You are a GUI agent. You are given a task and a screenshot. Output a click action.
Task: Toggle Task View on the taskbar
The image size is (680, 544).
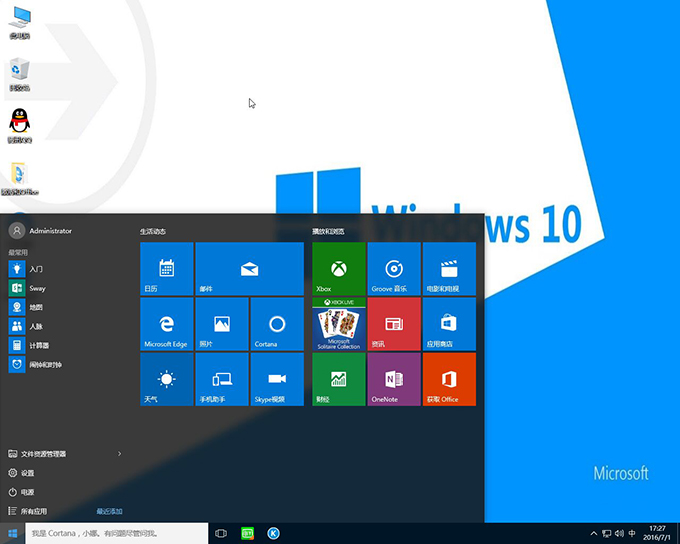pyautogui.click(x=221, y=534)
